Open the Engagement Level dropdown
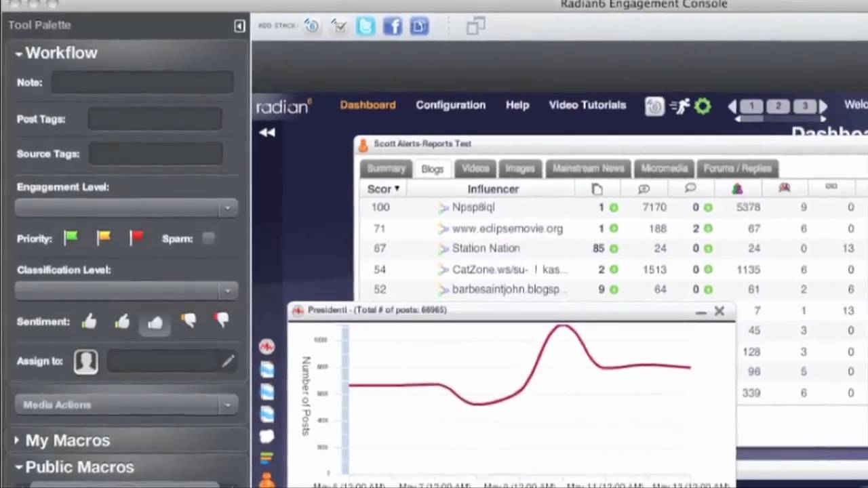The image size is (868, 488). point(126,207)
